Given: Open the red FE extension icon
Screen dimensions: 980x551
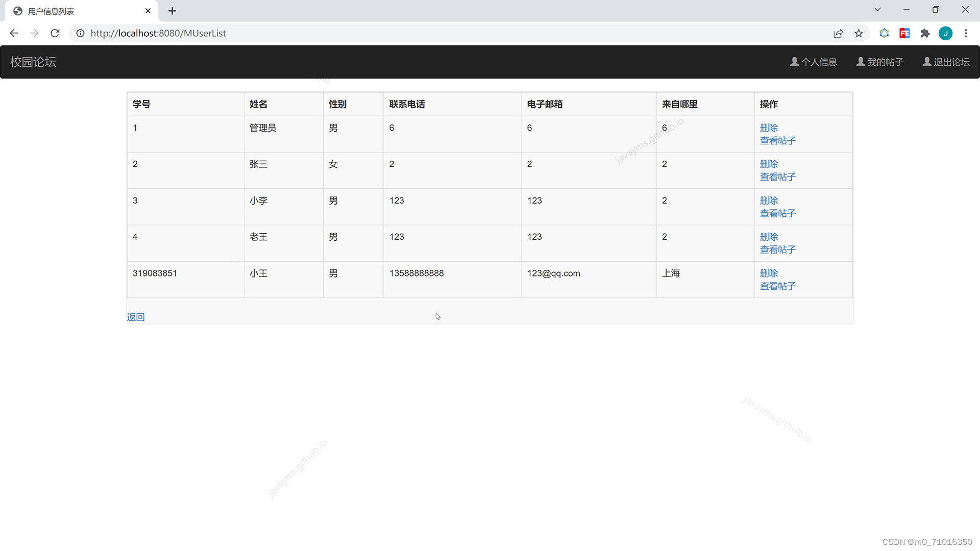Looking at the screenshot, I should click(904, 33).
